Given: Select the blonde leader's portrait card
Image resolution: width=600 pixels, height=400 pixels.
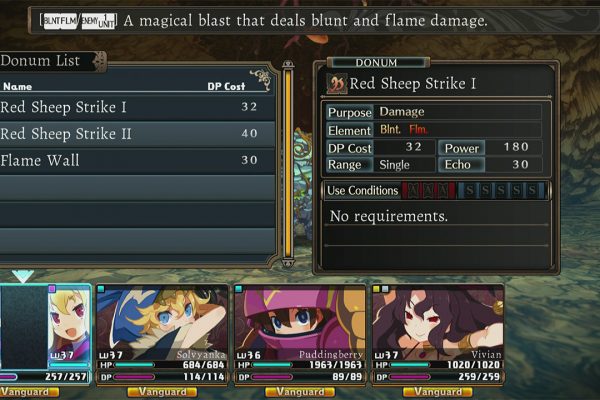Looking at the screenshot, I should pyautogui.click(x=45, y=327).
